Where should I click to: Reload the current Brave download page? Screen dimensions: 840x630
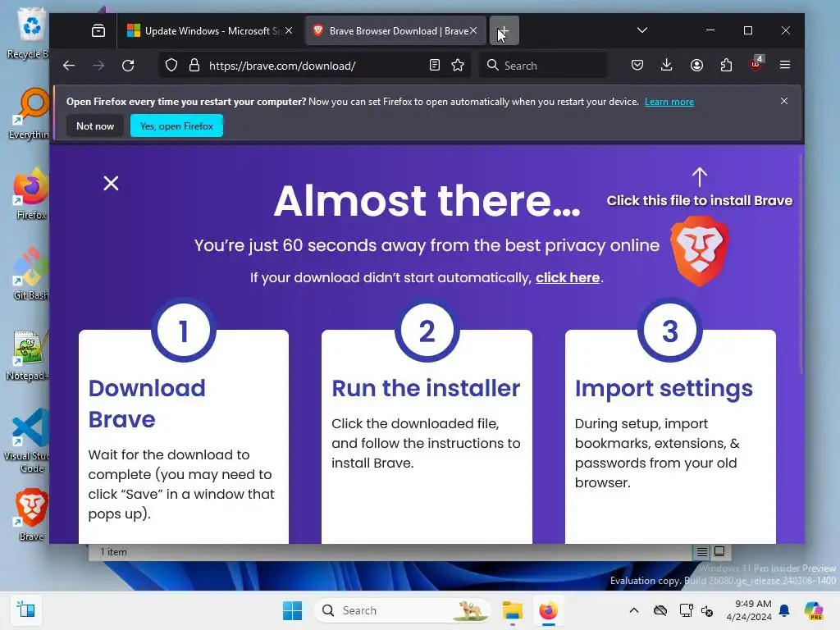coord(127,66)
